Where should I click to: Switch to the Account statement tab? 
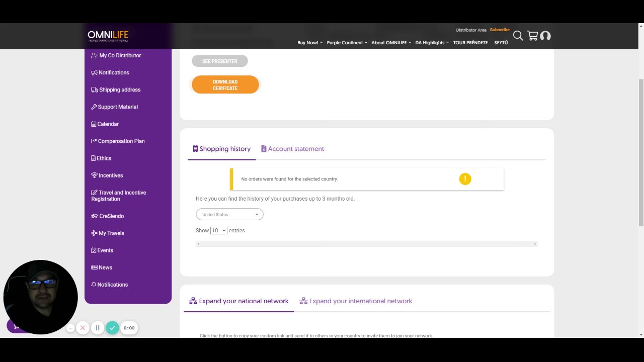click(292, 149)
